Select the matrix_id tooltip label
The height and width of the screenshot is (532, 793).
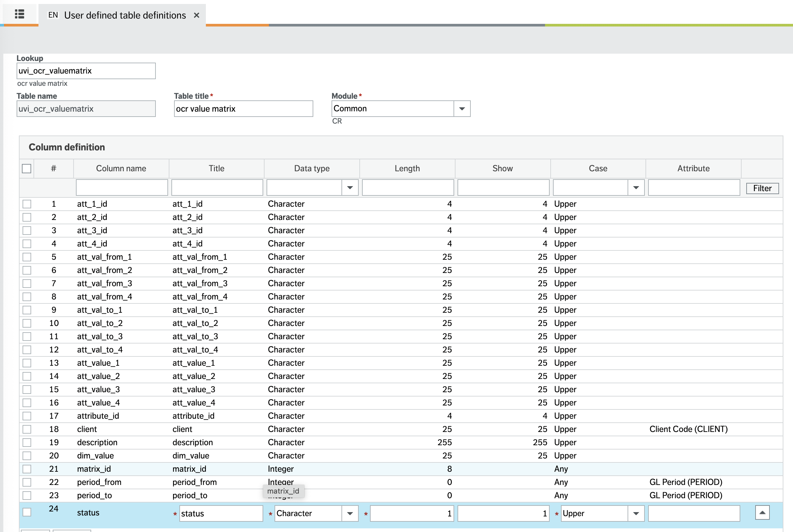(x=283, y=491)
